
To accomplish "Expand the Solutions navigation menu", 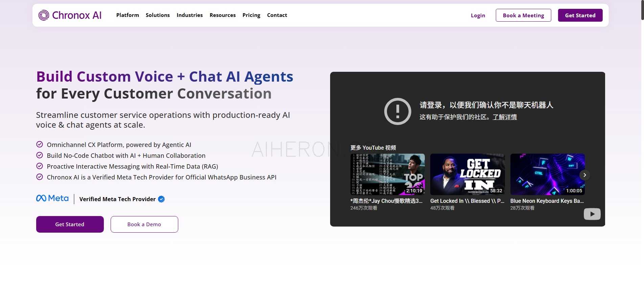I will coord(158,15).
